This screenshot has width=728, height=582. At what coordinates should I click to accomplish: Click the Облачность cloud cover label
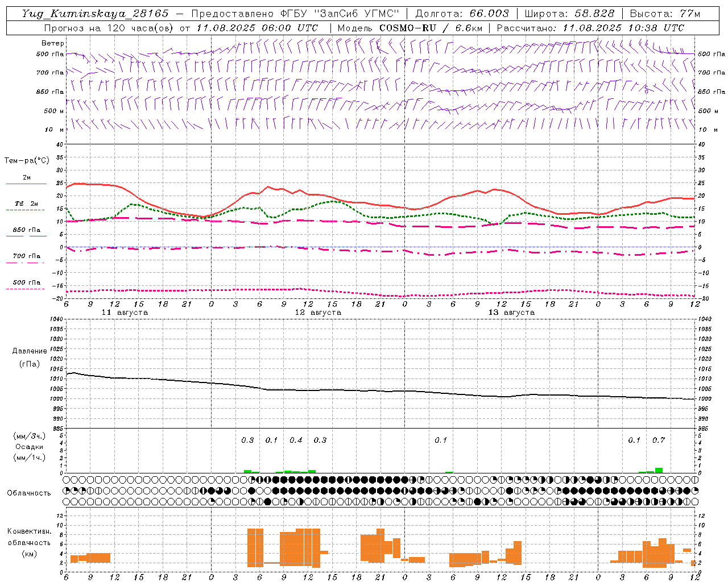29,493
